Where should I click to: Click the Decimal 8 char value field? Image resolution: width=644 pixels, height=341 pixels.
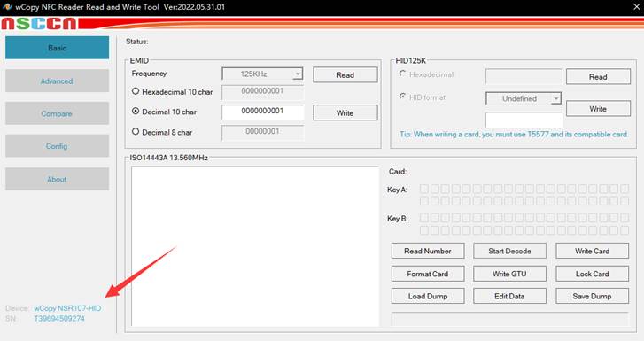(x=263, y=132)
